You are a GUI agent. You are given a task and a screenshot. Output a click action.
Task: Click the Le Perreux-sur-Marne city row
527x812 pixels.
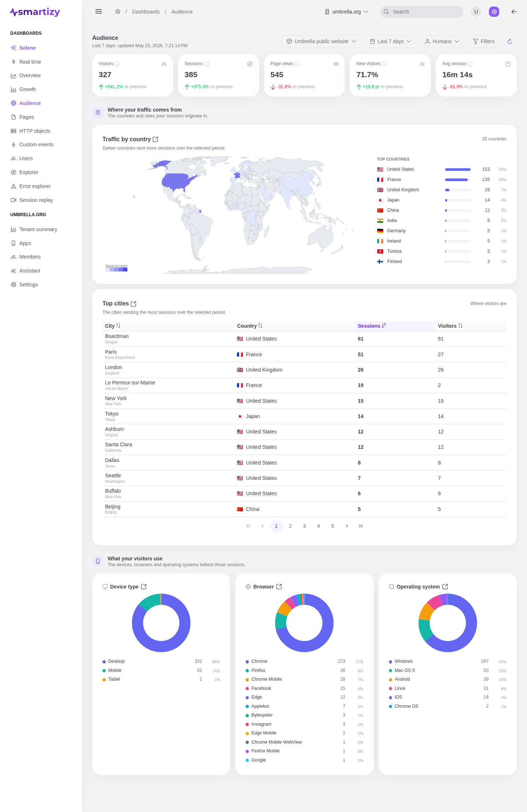point(304,385)
